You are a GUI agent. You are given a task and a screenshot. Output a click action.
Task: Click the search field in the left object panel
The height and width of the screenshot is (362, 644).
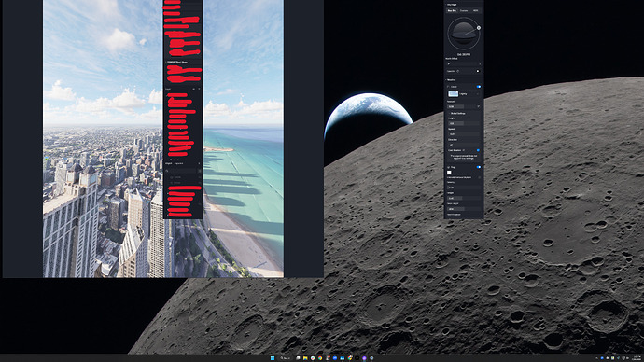182,171
